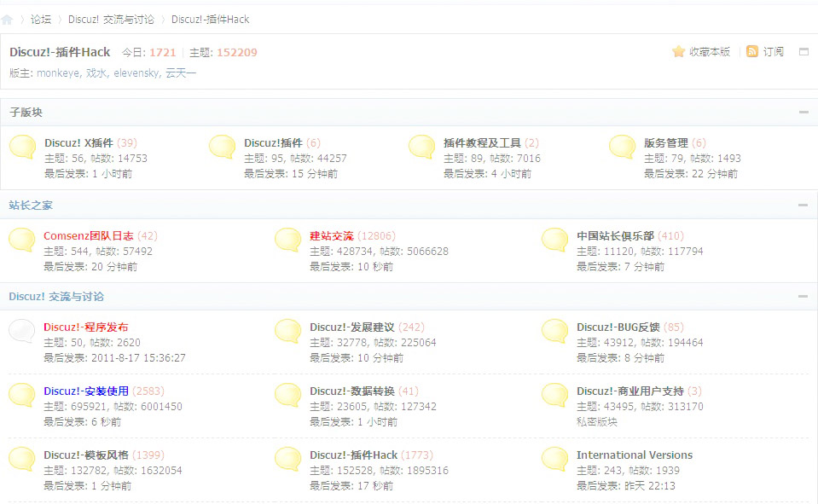Click the bubble icon beside 中国站长俱乐部
The height and width of the screenshot is (504, 818).
[x=555, y=240]
